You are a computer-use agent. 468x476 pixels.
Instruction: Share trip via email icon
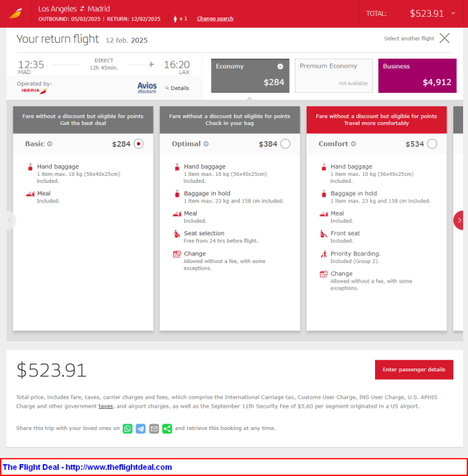coord(154,429)
